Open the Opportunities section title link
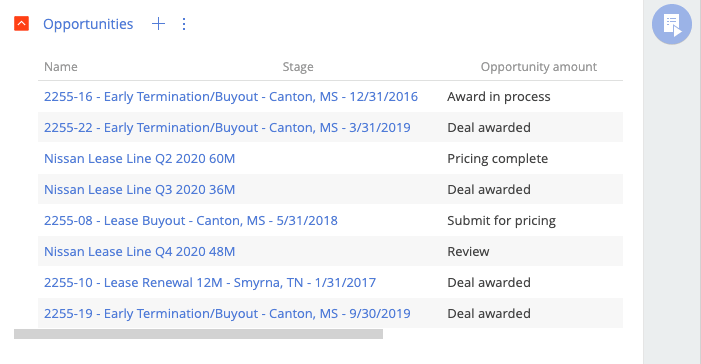 point(88,24)
